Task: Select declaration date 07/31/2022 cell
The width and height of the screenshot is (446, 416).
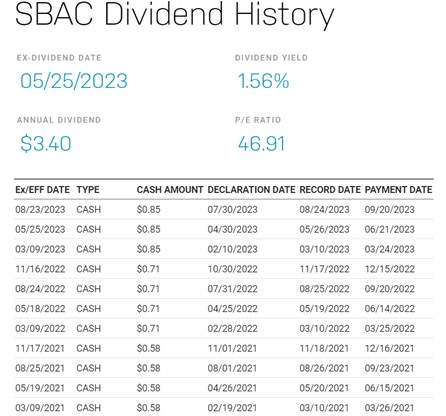Action: 233,289
